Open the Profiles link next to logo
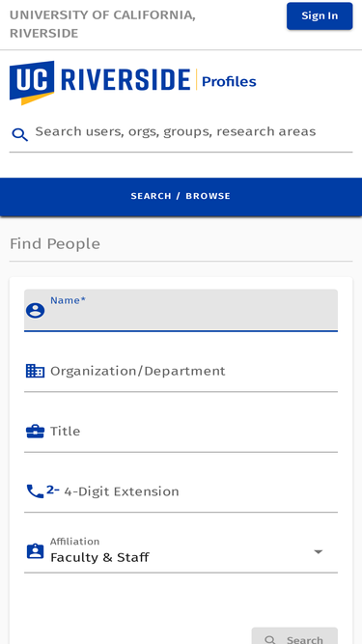 [x=229, y=82]
